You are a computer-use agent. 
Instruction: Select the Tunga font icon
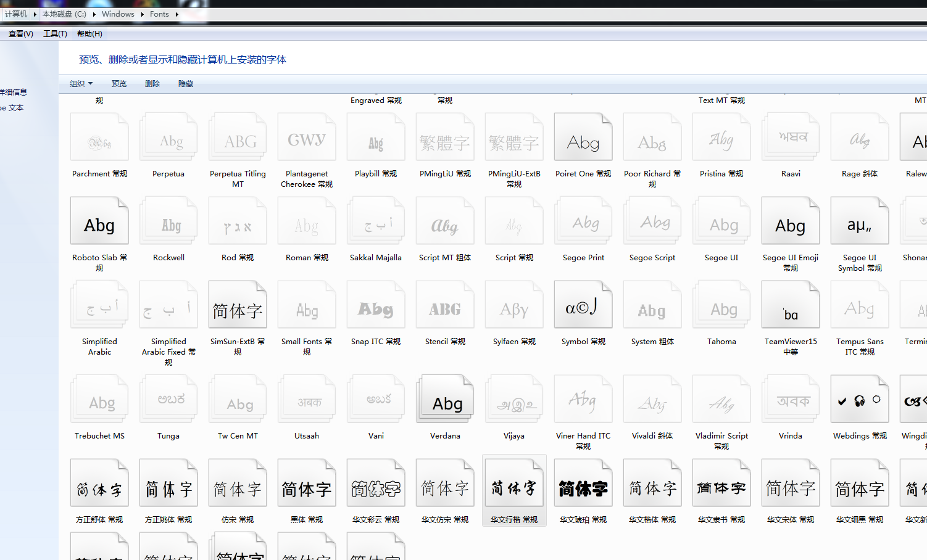point(168,399)
